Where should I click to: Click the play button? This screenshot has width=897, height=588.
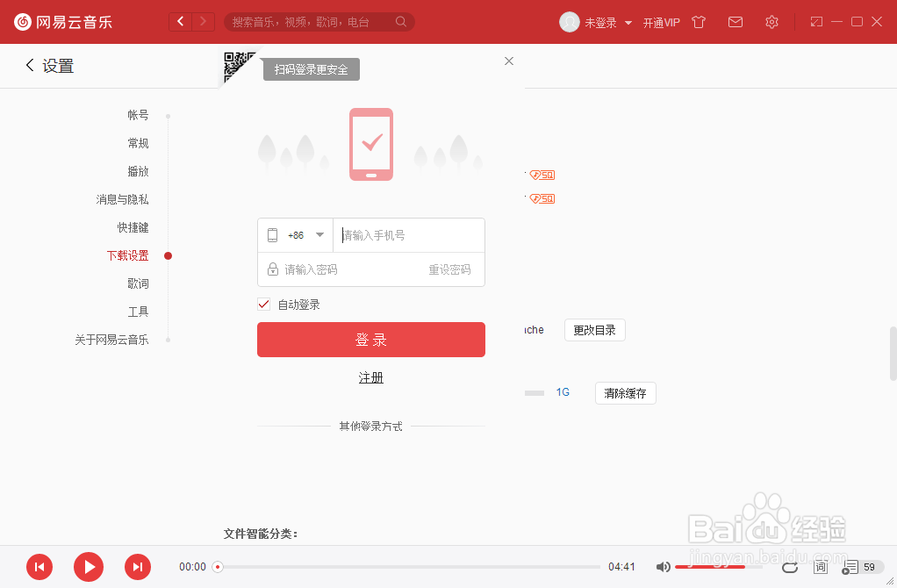click(89, 567)
